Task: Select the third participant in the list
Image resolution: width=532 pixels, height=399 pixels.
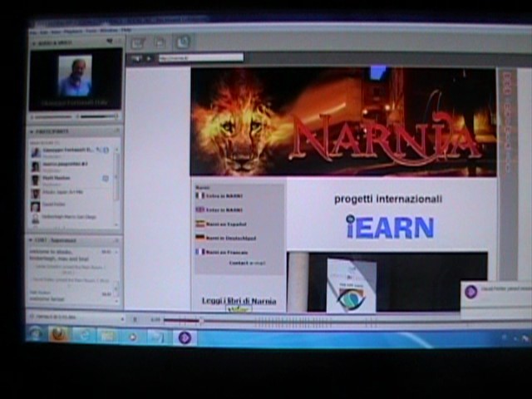Action: click(71, 180)
